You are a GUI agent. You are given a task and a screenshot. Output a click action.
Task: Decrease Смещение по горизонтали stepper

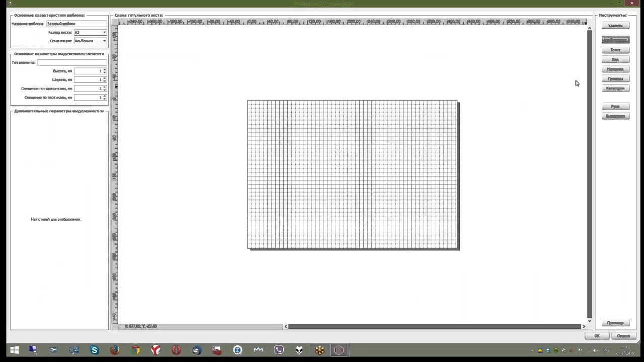[105, 90]
